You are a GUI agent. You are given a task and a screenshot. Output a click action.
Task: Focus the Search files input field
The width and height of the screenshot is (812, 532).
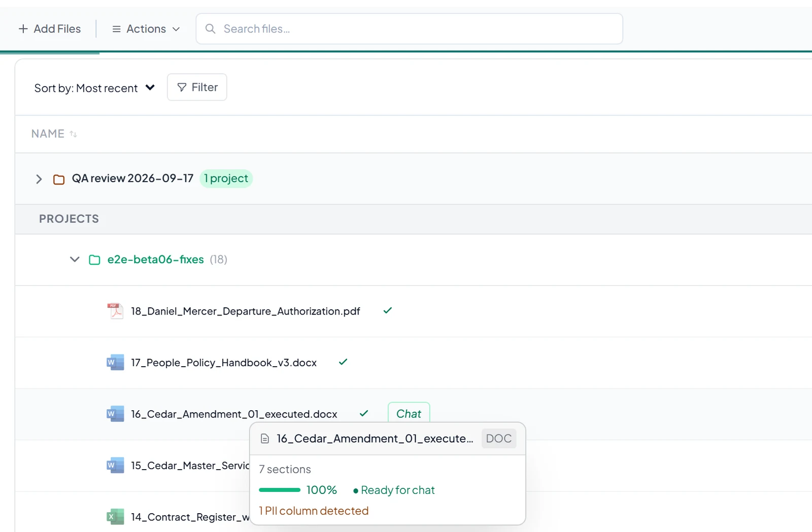(x=409, y=29)
